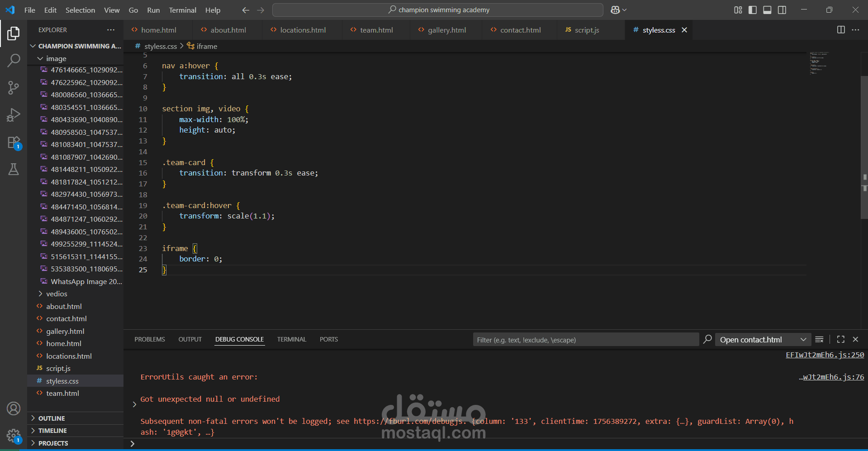Focus the debug console filter field

[586, 340]
